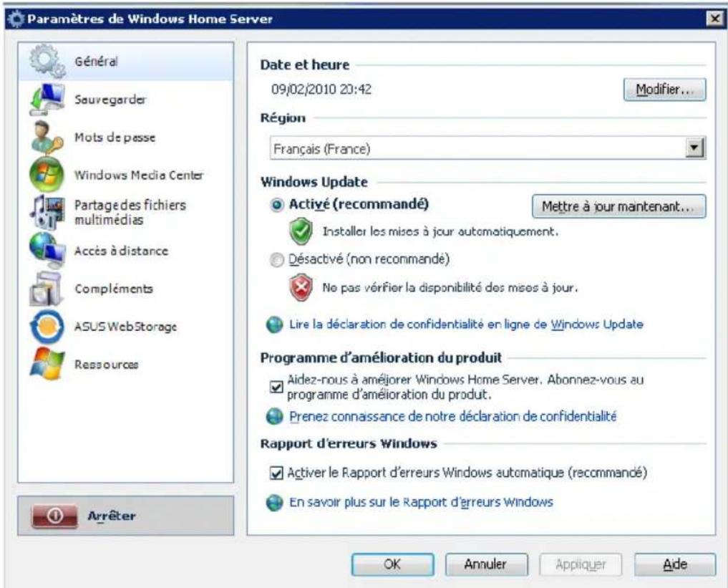The image size is (728, 588).
Task: Click the Modifier... date button
Action: coord(664,90)
